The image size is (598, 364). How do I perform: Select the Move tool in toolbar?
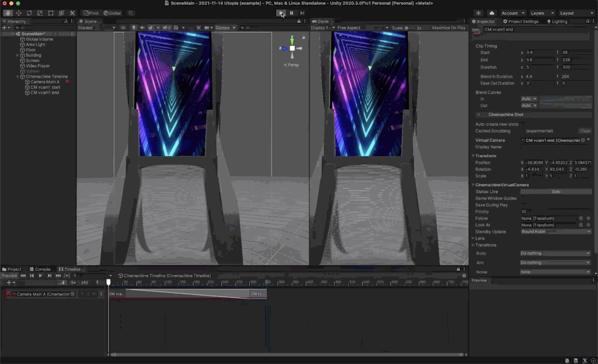pyautogui.click(x=18, y=13)
